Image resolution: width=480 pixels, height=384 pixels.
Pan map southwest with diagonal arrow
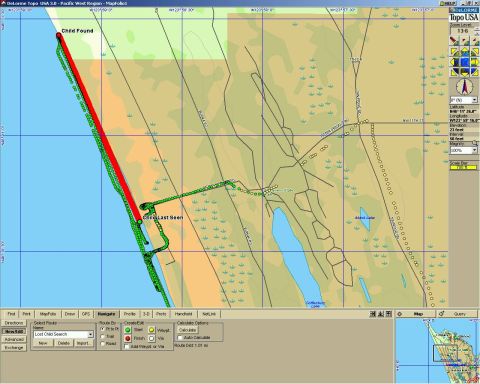coord(454,72)
